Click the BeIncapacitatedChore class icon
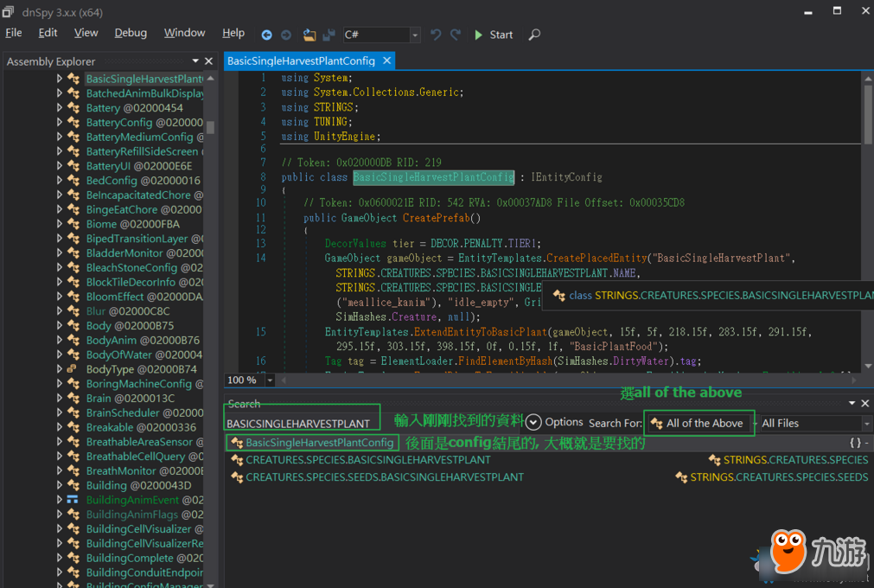The width and height of the screenshot is (874, 588). click(x=73, y=195)
